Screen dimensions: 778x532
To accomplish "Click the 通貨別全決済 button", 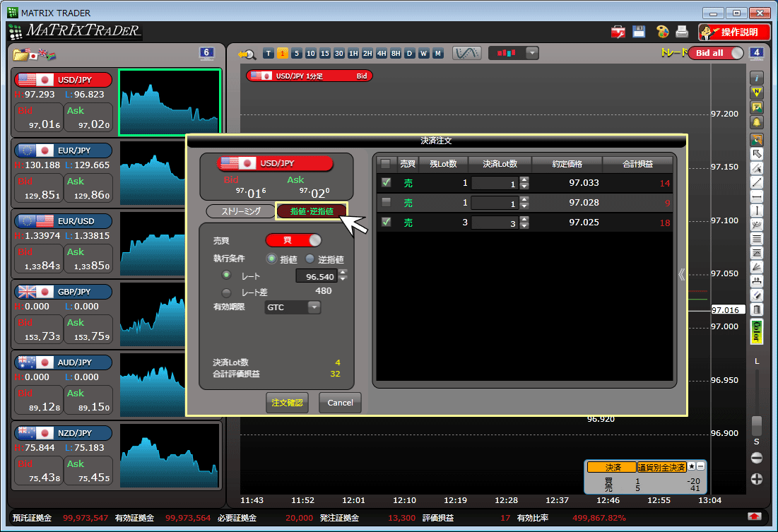I will point(661,467).
